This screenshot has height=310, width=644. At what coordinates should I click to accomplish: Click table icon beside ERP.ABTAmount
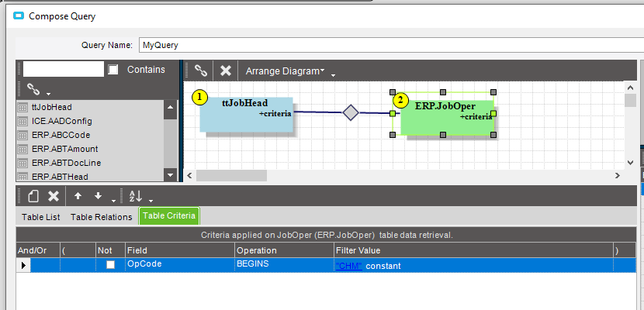click(x=23, y=150)
